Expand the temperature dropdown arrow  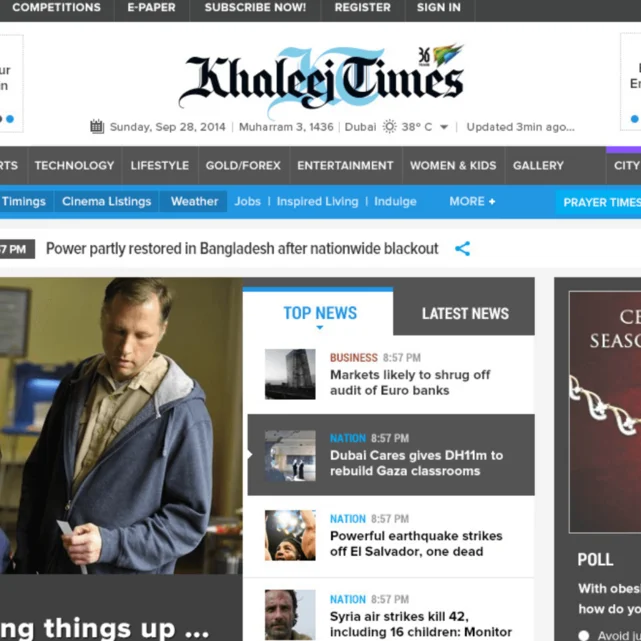tap(444, 127)
